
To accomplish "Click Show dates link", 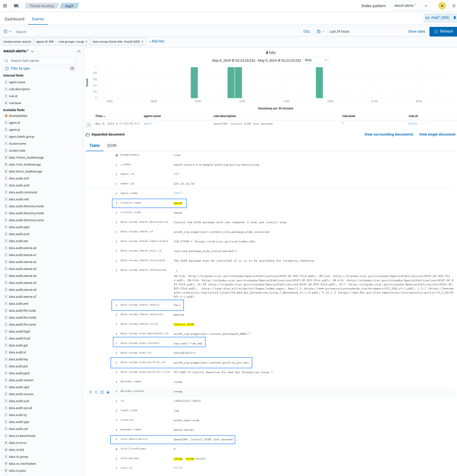I will click(x=416, y=32).
